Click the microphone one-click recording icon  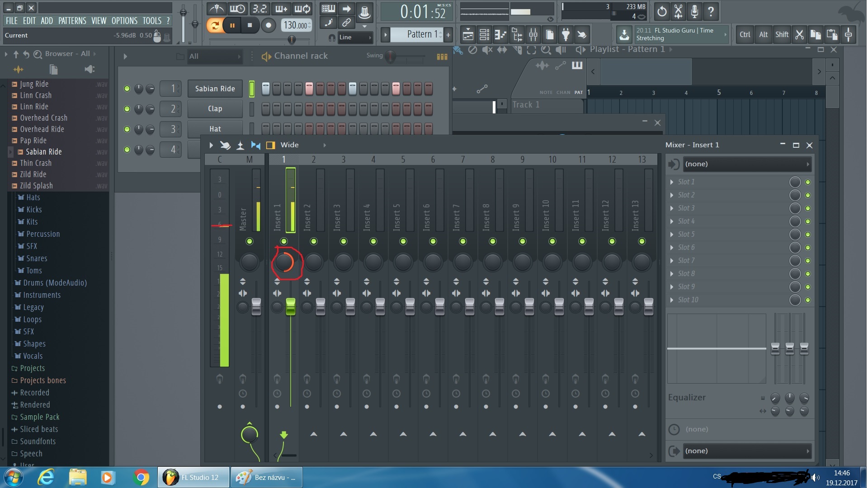click(694, 11)
